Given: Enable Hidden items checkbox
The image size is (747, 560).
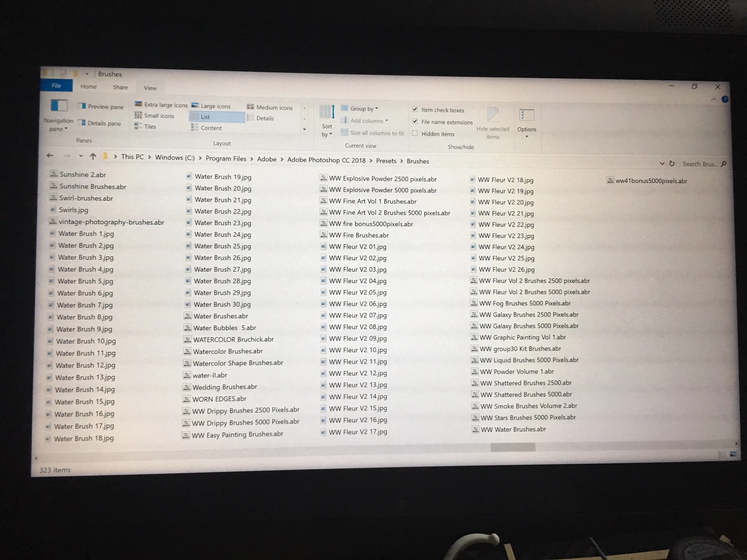Looking at the screenshot, I should [x=415, y=133].
